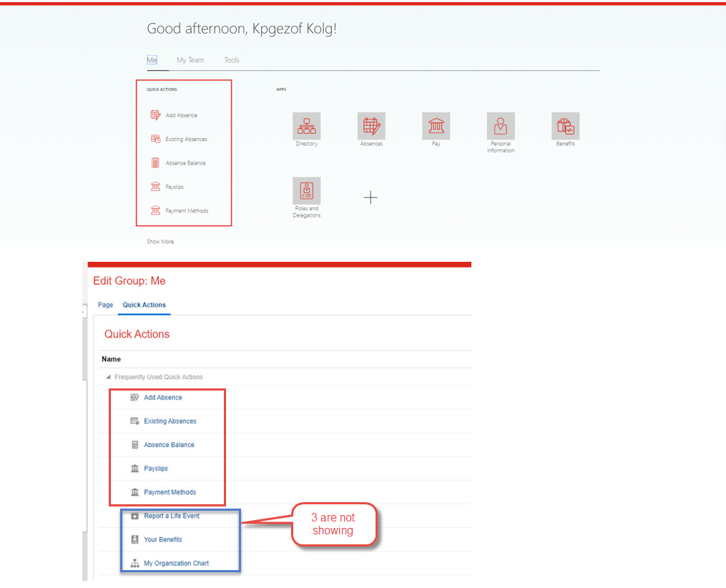
Task: Click the Your Benefits row icon
Action: pyautogui.click(x=134, y=539)
